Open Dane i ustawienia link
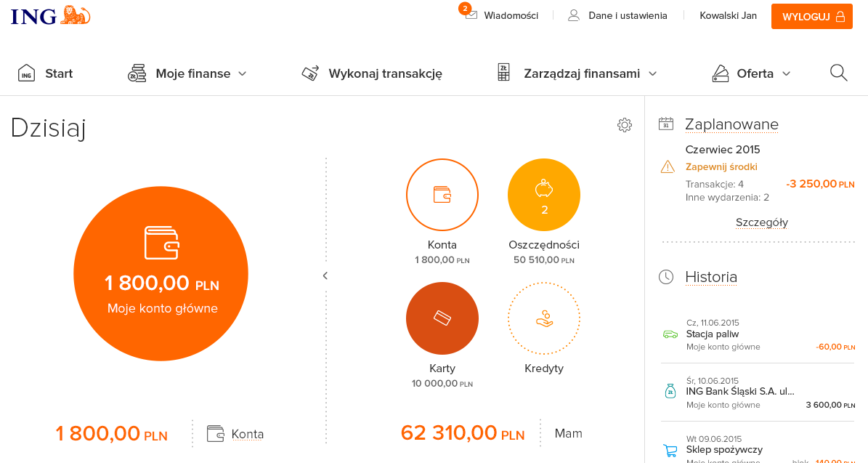Viewport: 868px width, 463px height. (617, 15)
